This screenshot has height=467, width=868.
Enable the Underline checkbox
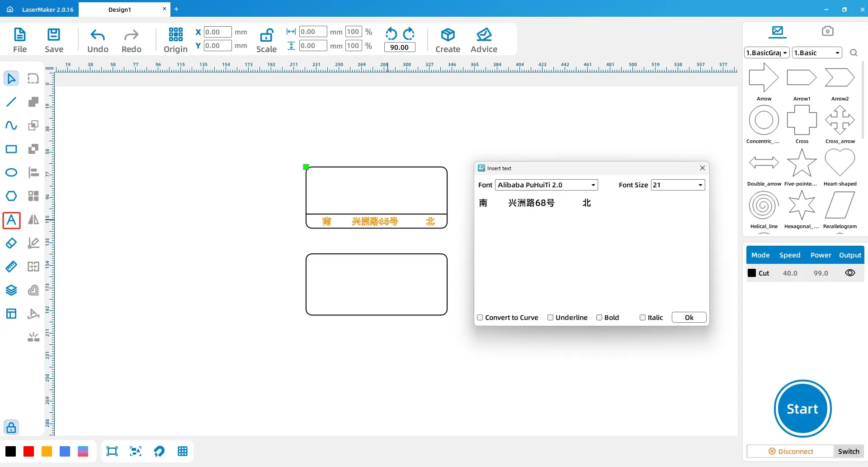click(551, 318)
